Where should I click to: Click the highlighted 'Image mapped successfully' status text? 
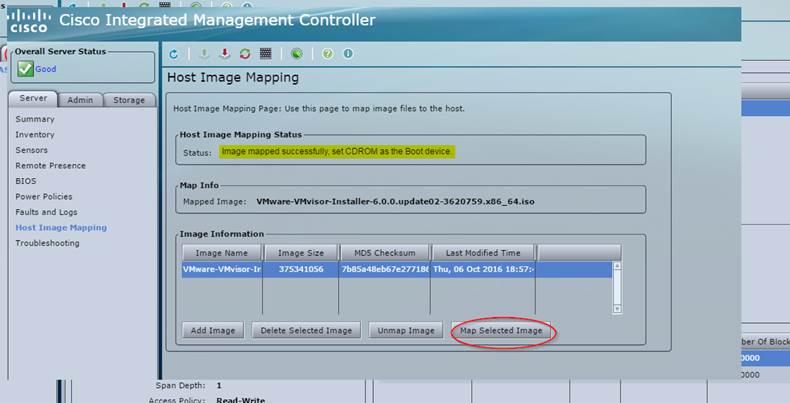pos(337,152)
